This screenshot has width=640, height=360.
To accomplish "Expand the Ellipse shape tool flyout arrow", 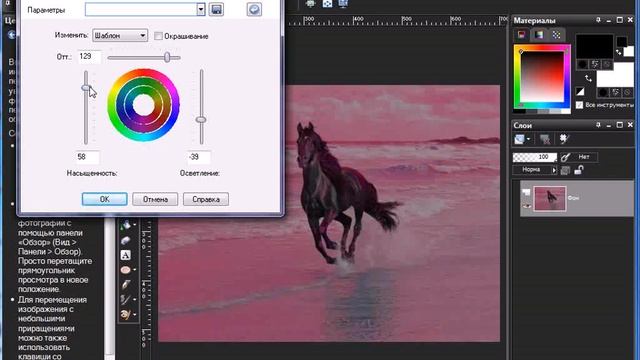I will (134, 270).
